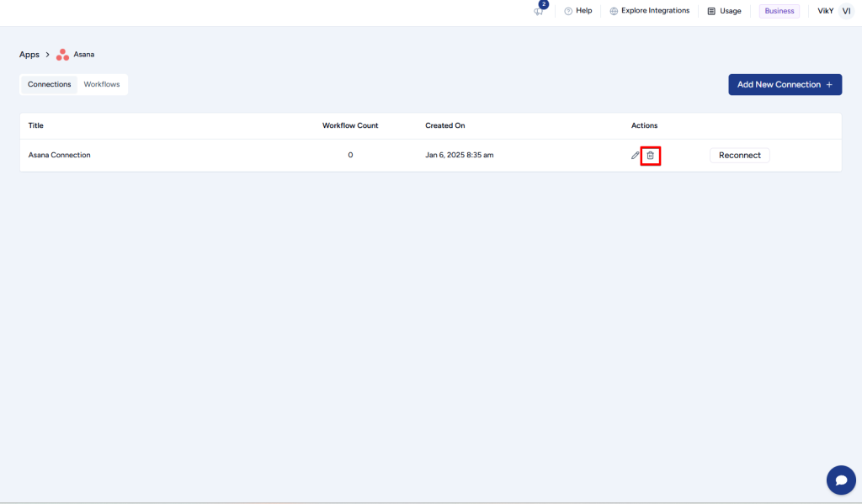Click the Asana logo in the breadcrumb
This screenshot has width=862, height=504.
click(x=62, y=55)
